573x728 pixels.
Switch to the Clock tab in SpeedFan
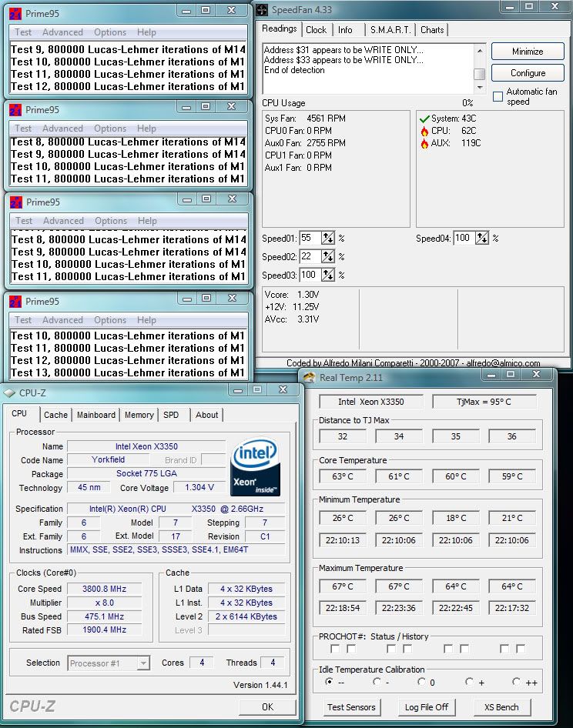(316, 30)
